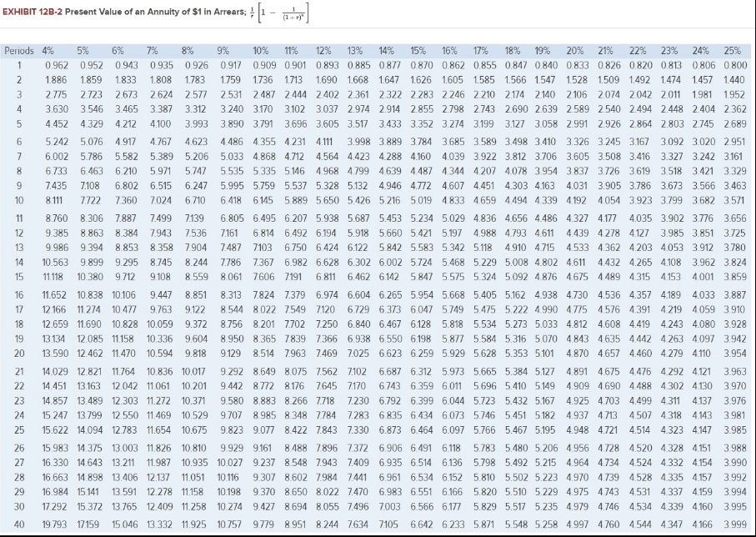Click 7.283 in period 24, 13% column
The image size is (756, 537).
click(358, 415)
